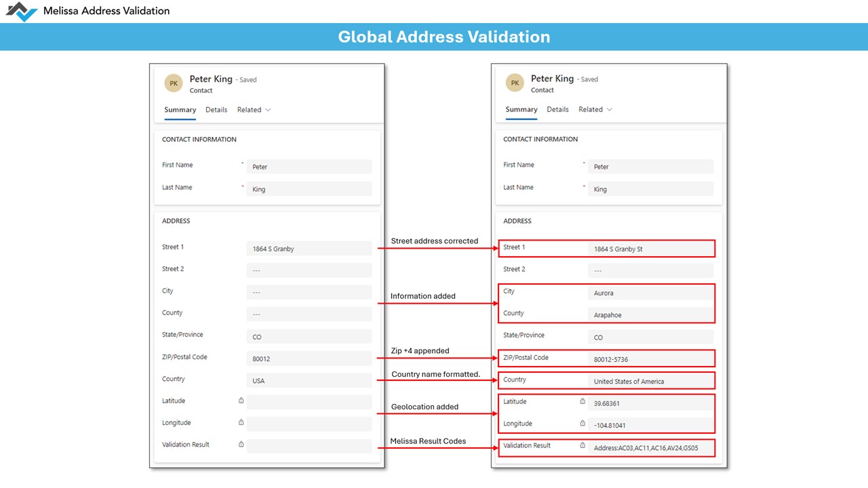Click lock icon beside Validation Result in left panel
868x488 pixels.
[x=241, y=445]
